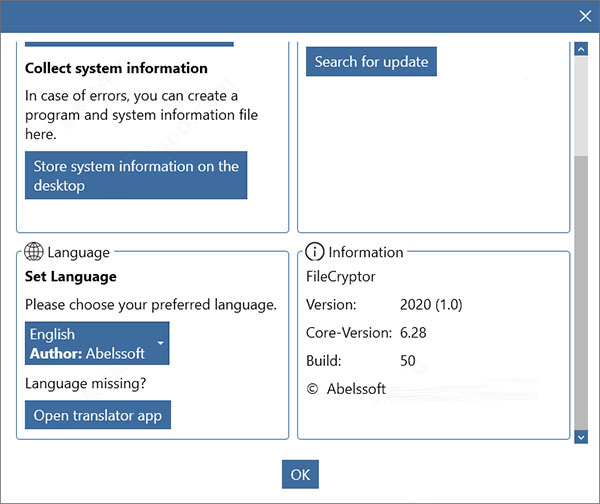Screen dimensions: 600x504
Task: Click the partially visible blue button at top left
Action: [129, 44]
